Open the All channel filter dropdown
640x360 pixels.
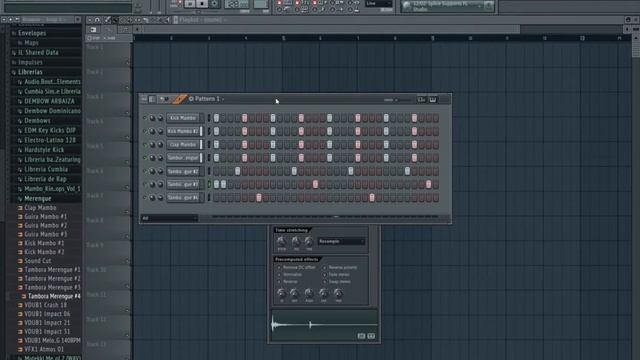pos(169,218)
